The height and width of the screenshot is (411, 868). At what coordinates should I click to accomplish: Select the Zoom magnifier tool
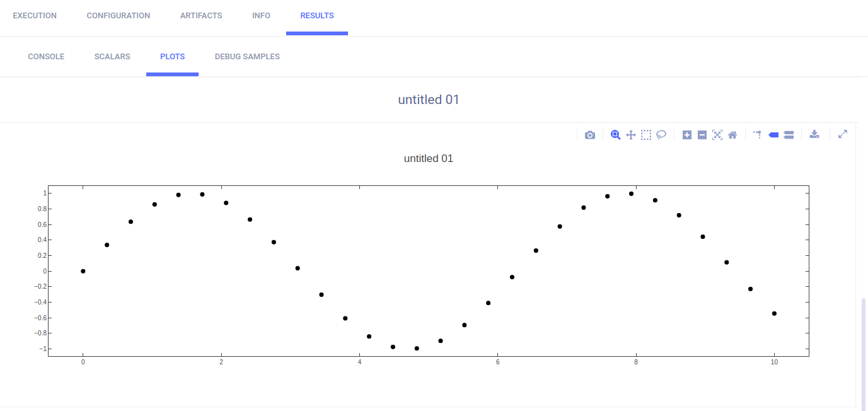click(616, 135)
